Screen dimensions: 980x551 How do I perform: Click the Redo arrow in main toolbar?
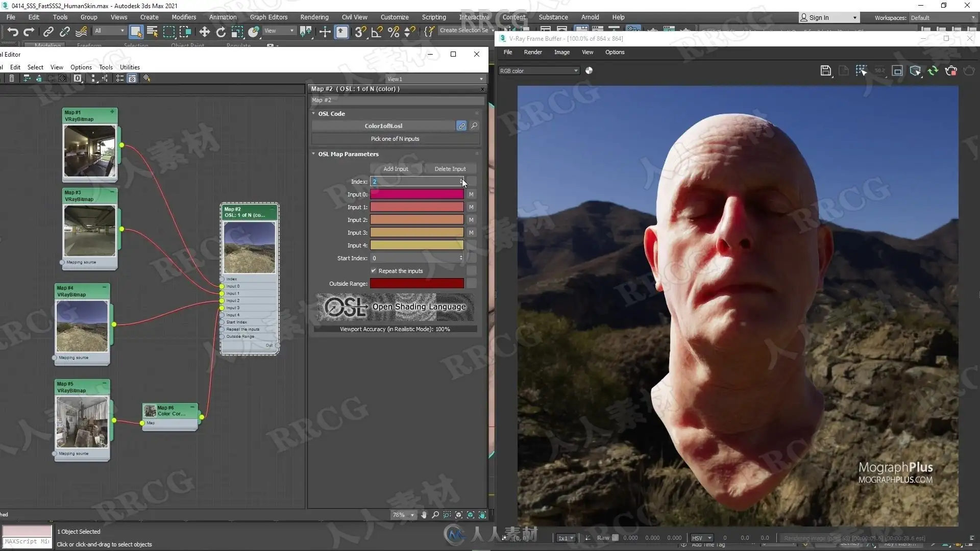tap(29, 32)
